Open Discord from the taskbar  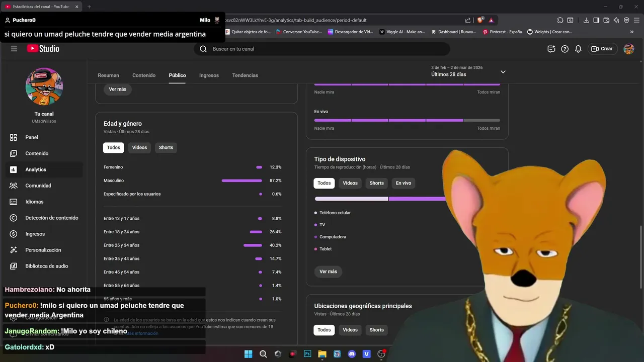coord(352,354)
